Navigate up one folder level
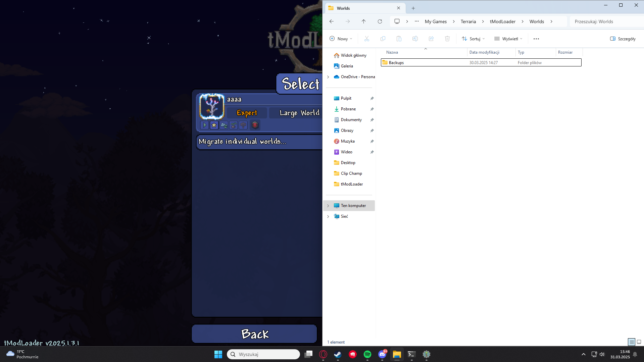This screenshot has height=362, width=644. [x=364, y=21]
